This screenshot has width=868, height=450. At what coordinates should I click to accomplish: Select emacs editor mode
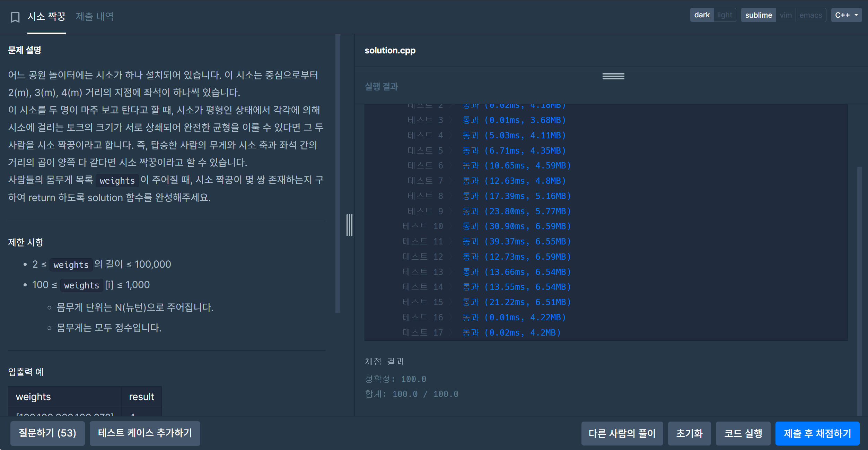click(x=810, y=15)
